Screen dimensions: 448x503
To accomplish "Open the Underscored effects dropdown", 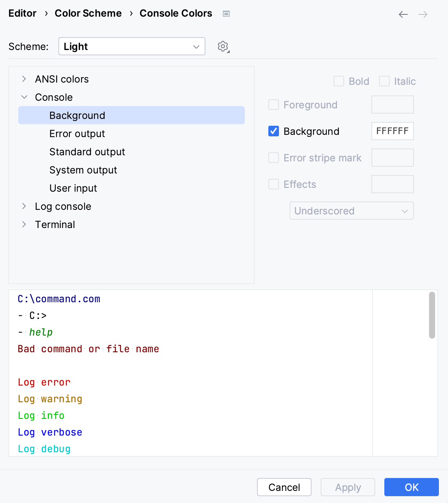I will pos(351,211).
